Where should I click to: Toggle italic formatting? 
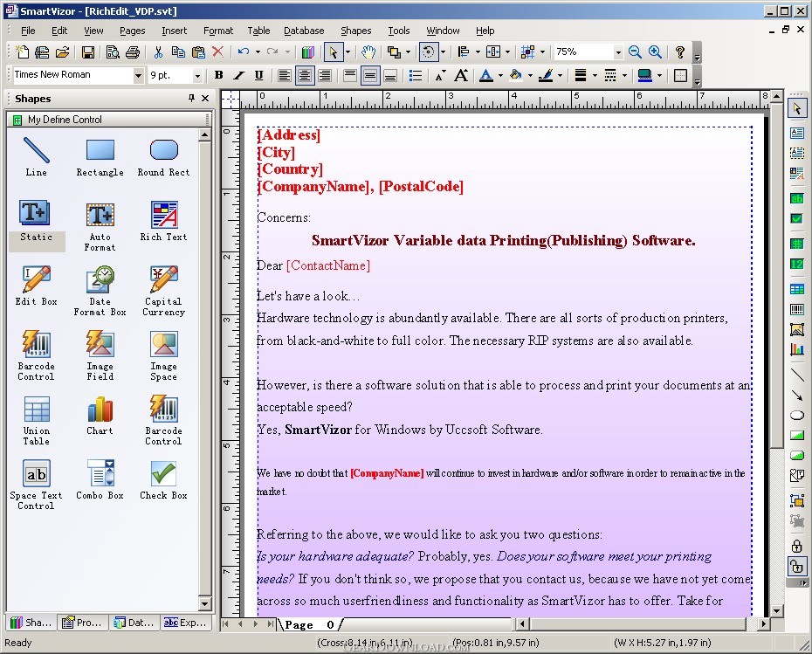[x=238, y=75]
